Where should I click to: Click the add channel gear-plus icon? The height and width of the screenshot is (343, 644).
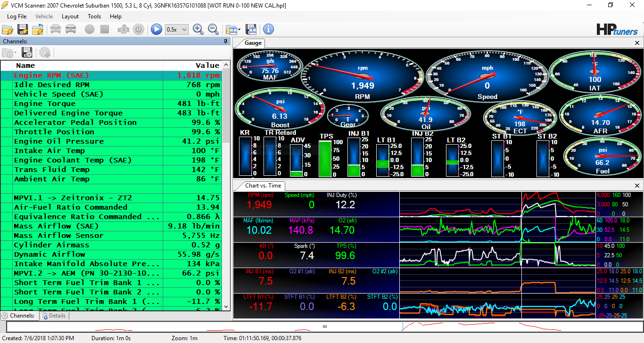45,52
